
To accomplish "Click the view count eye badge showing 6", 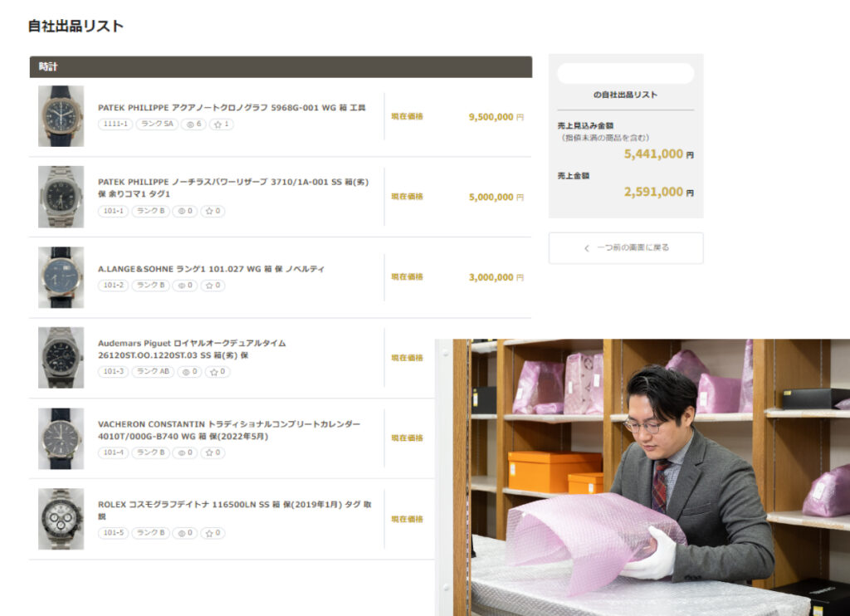I will click(x=193, y=125).
